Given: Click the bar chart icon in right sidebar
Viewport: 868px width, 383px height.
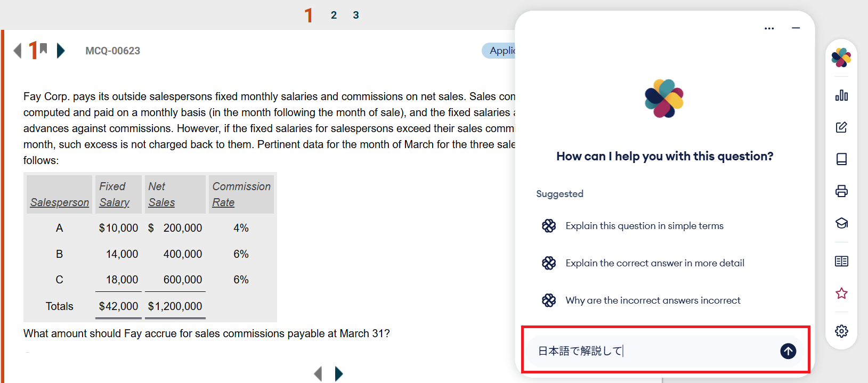Looking at the screenshot, I should (841, 95).
